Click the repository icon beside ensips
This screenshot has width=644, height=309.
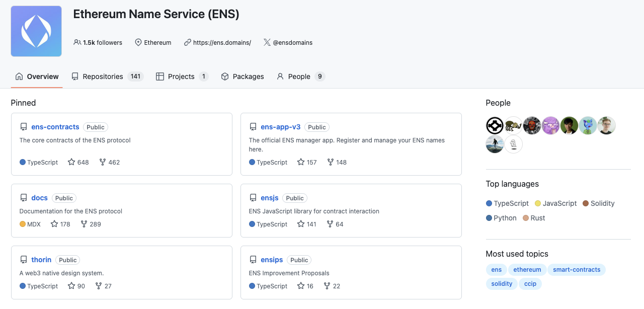coord(253,260)
